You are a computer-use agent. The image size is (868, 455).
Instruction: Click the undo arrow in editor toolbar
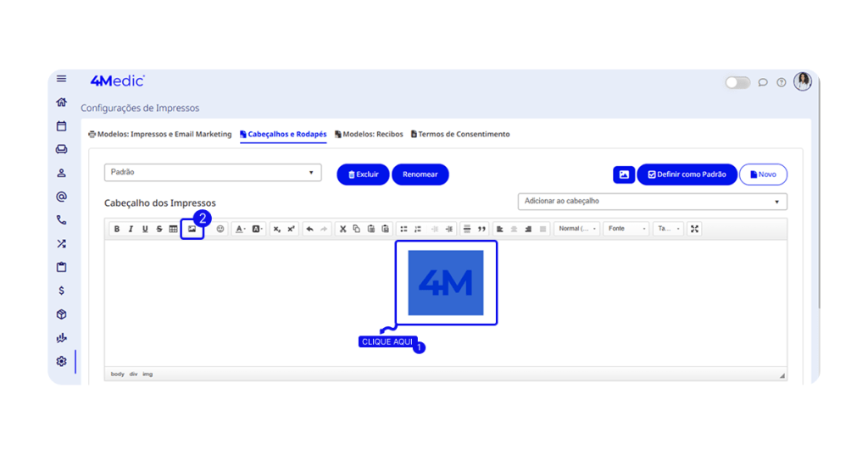pyautogui.click(x=309, y=229)
